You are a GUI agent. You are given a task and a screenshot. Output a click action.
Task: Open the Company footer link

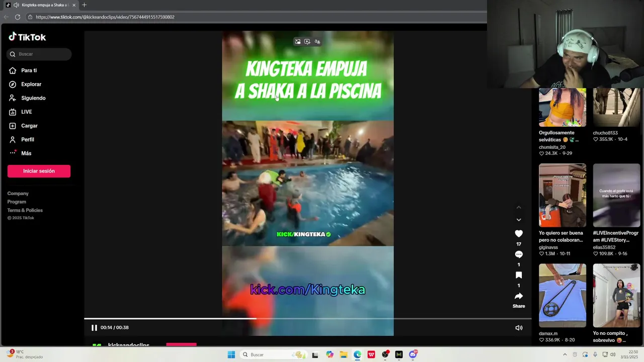(x=18, y=194)
